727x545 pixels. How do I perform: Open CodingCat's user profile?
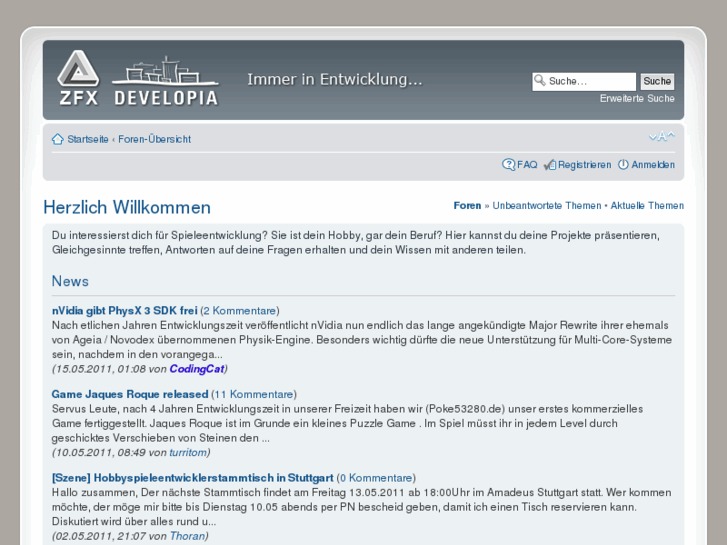coord(197,369)
